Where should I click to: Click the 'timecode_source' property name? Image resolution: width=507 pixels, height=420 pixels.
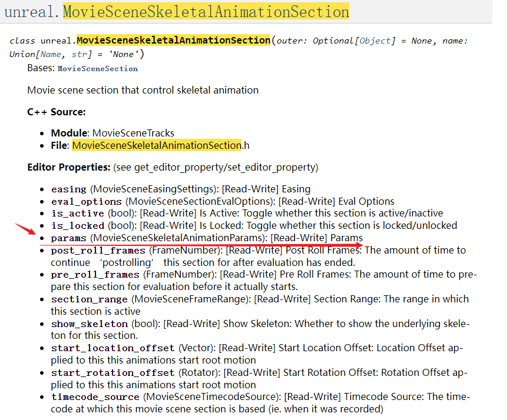(95, 397)
